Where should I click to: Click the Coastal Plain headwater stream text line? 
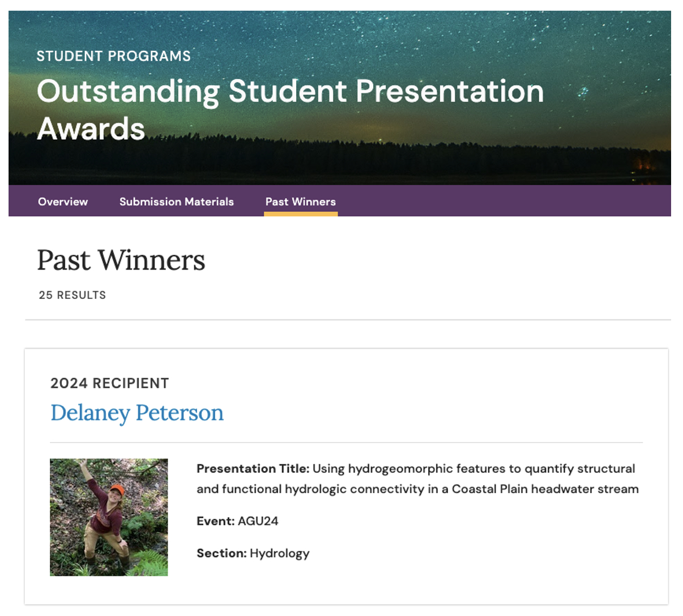pyautogui.click(x=417, y=489)
